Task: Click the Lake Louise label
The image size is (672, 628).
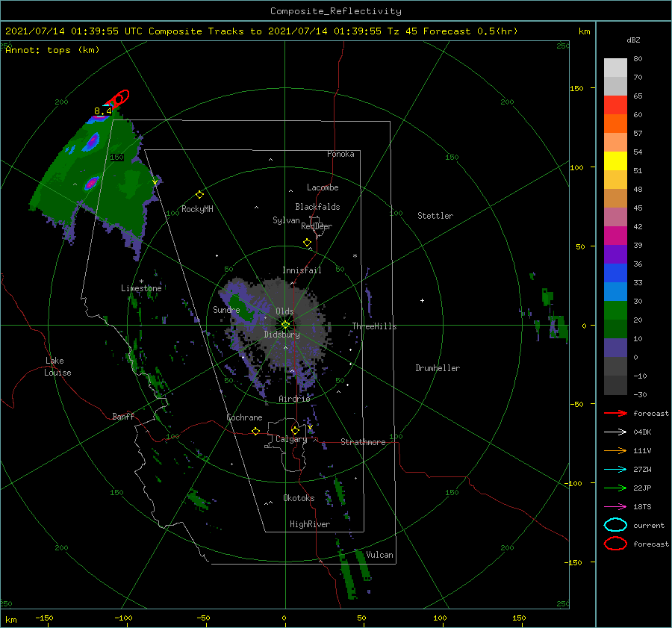Action: [58, 367]
